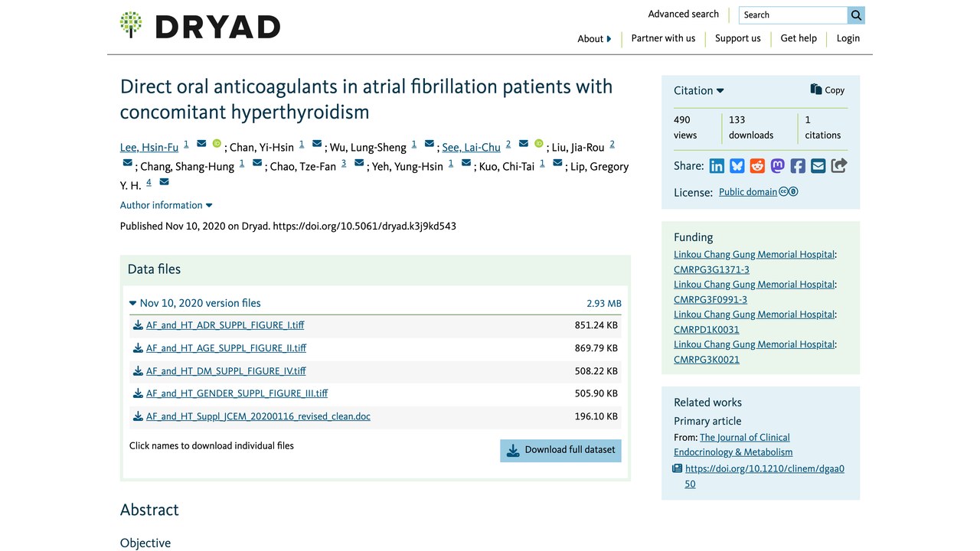
Task: Click the Login menu item
Action: tap(848, 38)
